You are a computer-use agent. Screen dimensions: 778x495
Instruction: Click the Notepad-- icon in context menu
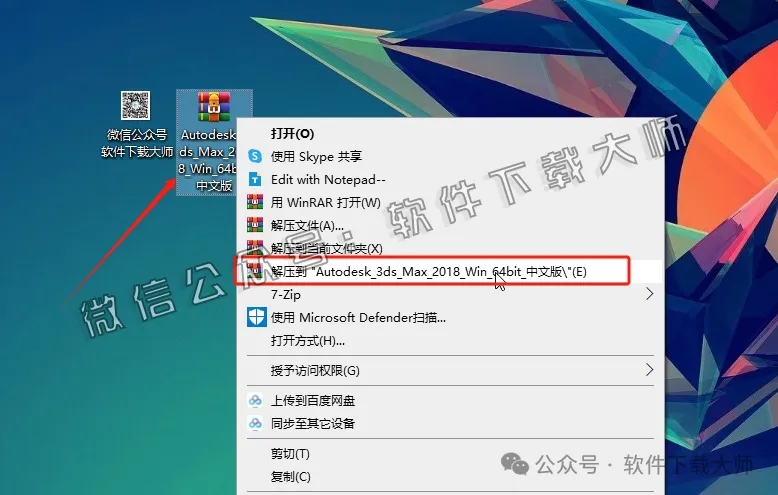click(255, 179)
